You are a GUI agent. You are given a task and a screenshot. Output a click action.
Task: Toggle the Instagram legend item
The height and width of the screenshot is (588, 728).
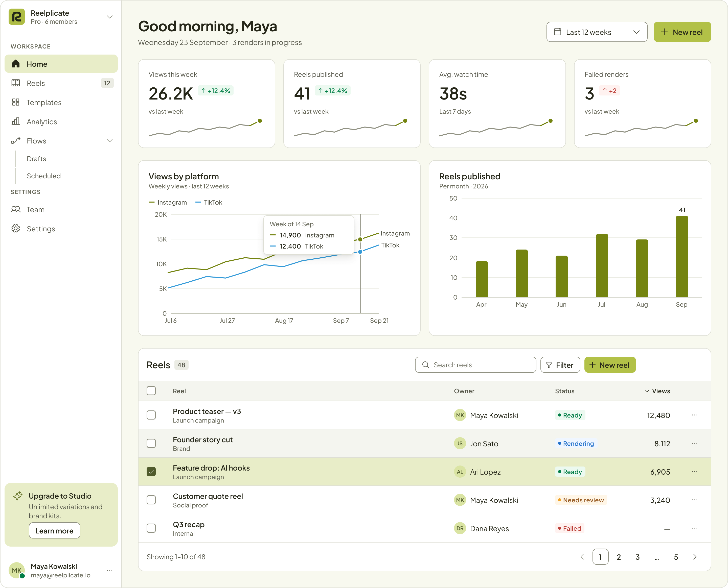168,202
